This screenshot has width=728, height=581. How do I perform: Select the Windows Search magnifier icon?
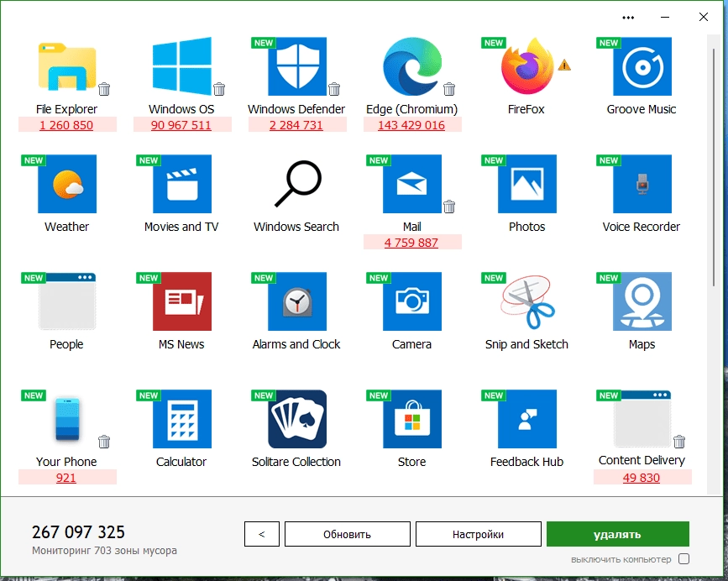(x=297, y=184)
